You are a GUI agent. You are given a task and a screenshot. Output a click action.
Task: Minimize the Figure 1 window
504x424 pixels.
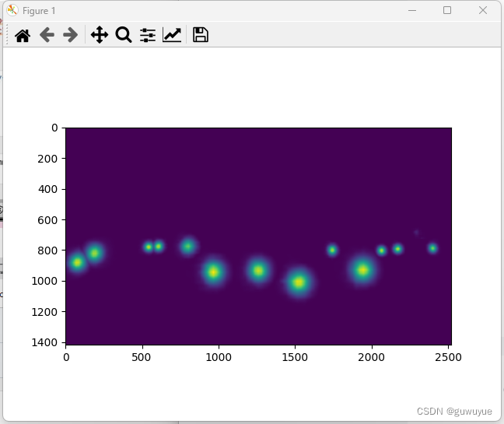tap(412, 11)
